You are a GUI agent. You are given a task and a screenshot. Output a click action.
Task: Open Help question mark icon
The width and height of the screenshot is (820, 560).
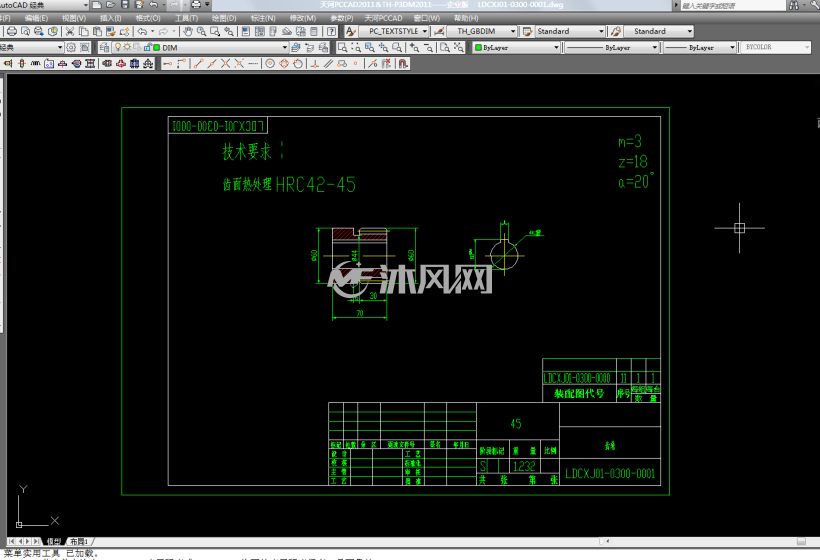[x=331, y=31]
